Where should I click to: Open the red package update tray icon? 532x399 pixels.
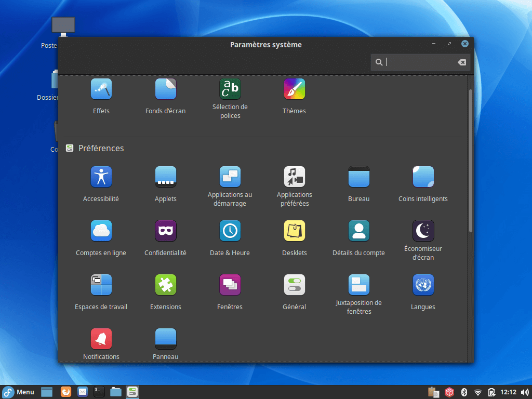point(449,392)
